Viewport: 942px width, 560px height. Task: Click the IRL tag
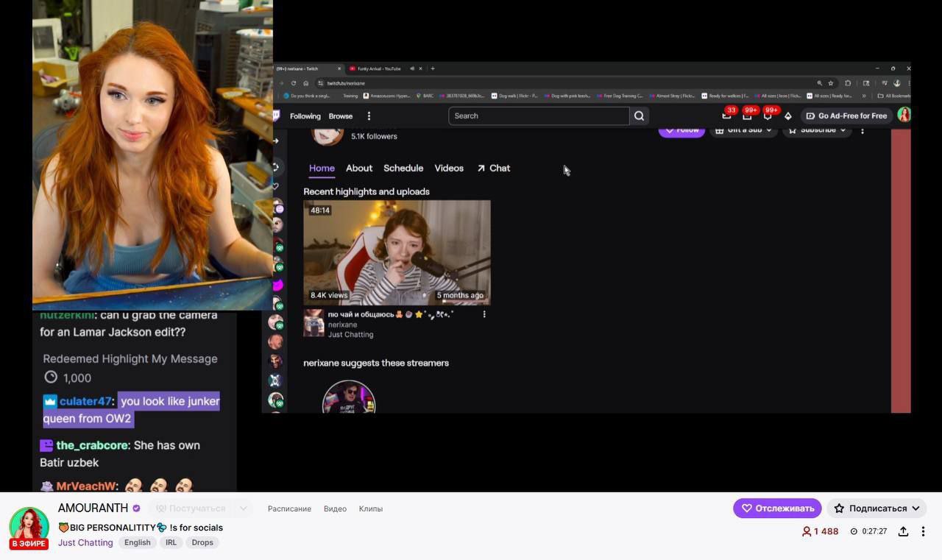click(171, 542)
